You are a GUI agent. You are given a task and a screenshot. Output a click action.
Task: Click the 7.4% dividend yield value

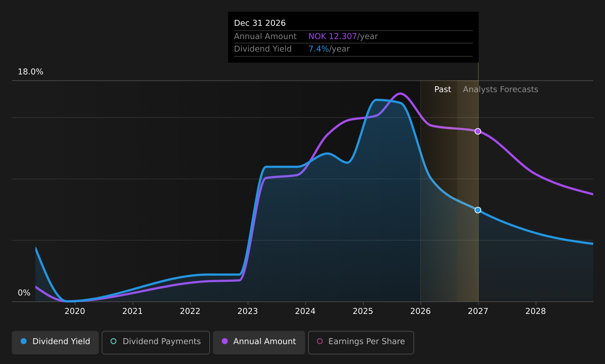[319, 49]
